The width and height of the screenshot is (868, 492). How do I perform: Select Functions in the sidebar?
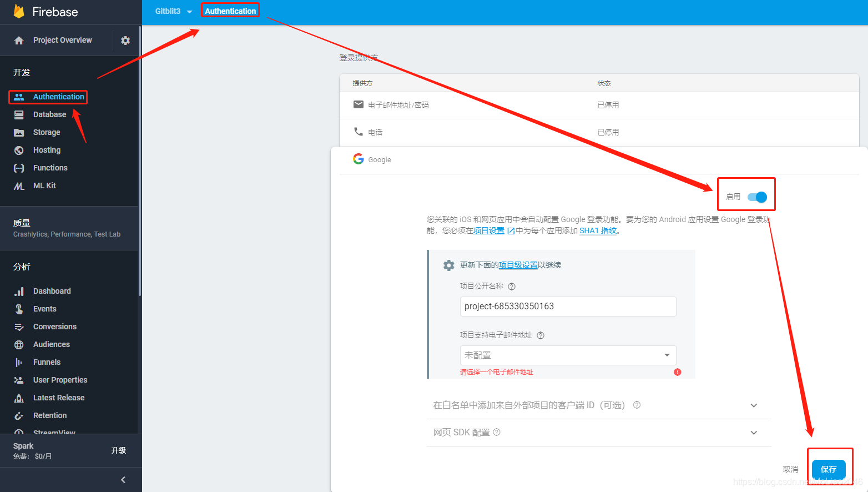(x=50, y=168)
